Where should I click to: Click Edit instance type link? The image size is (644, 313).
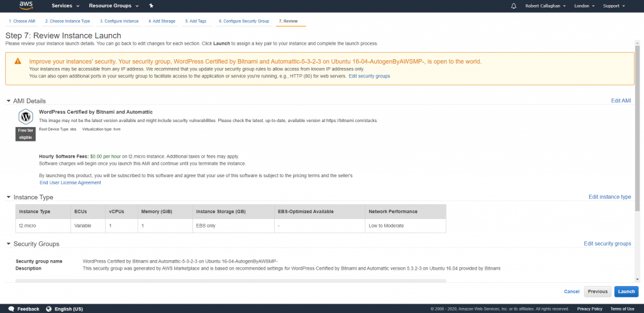610,197
